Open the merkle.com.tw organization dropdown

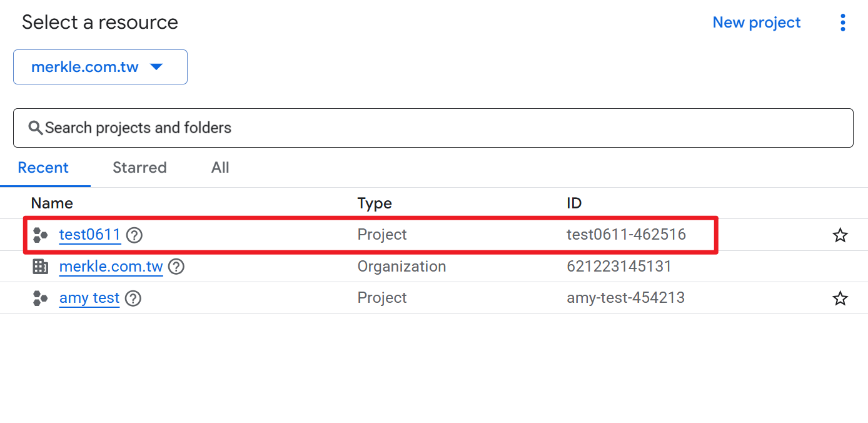(x=100, y=67)
